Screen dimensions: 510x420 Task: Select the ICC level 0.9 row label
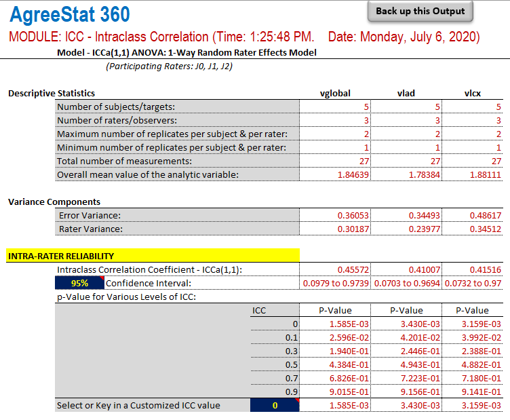[x=292, y=392]
